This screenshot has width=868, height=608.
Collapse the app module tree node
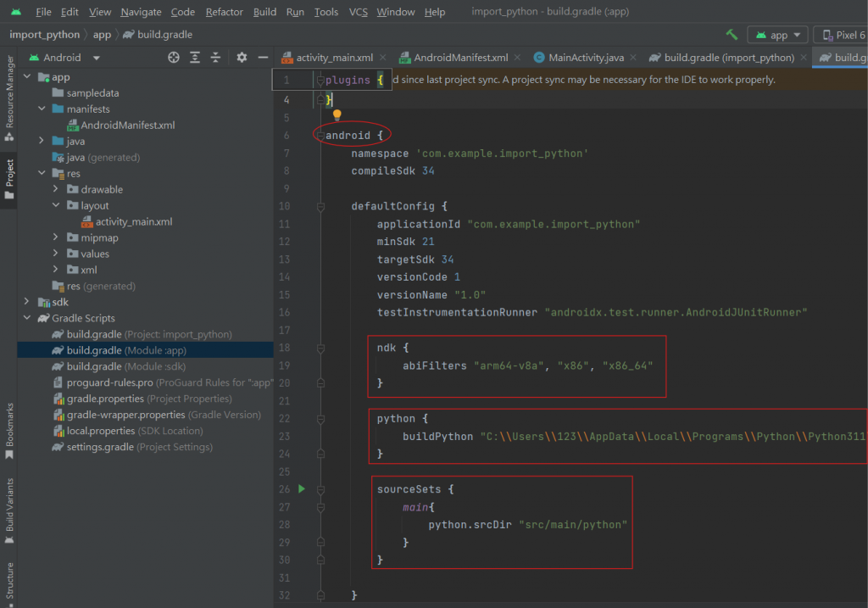click(27, 76)
